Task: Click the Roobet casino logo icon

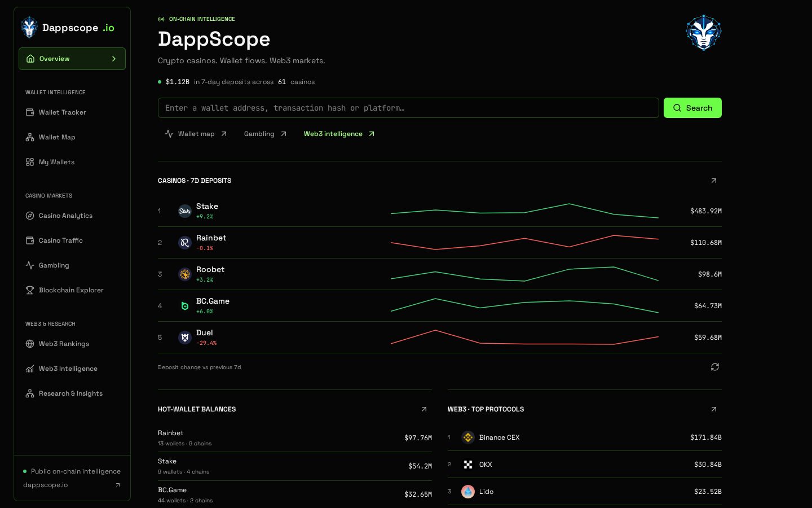Action: tap(185, 274)
